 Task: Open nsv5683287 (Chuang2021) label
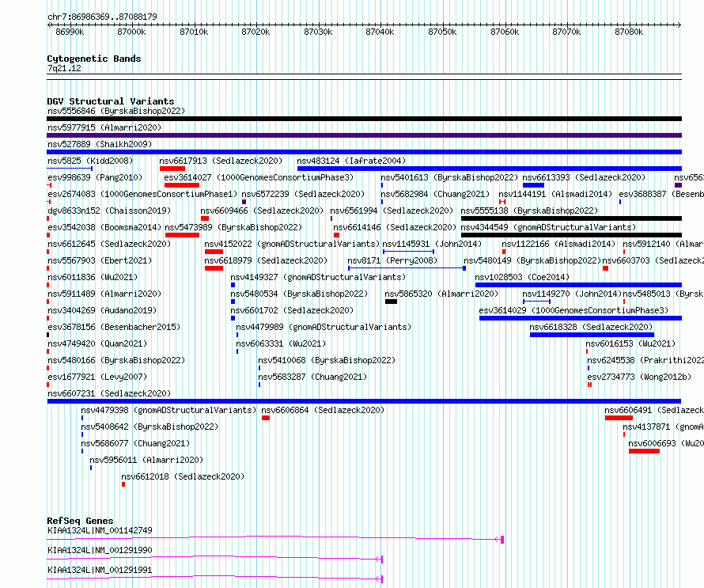pos(312,377)
